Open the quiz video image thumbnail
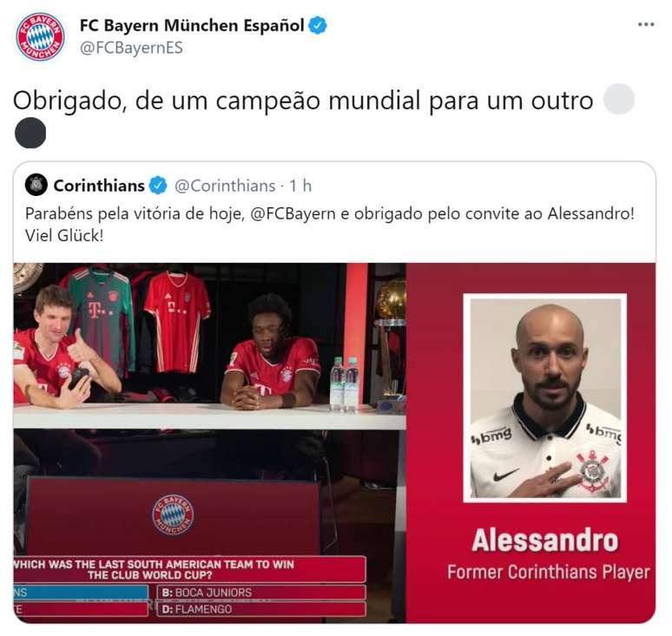This screenshot has height=636, width=672. (334, 443)
